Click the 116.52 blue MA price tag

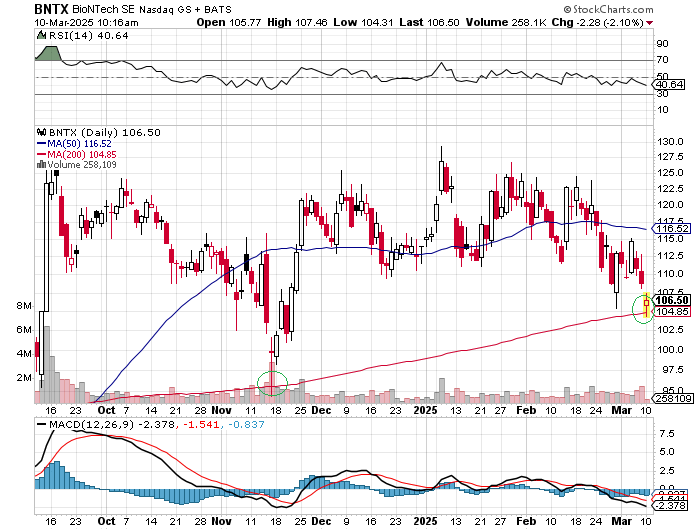coord(672,229)
